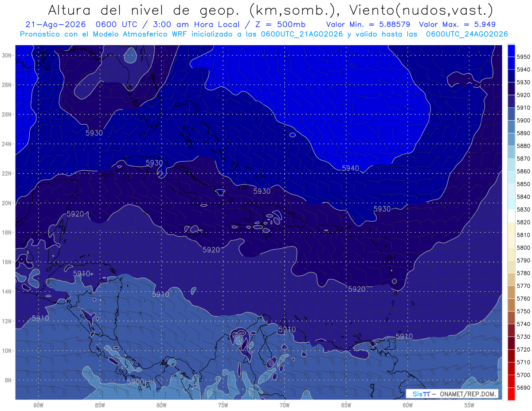532x411 pixels.
Task: Click the 60W longitude axis label
Action: (408, 405)
